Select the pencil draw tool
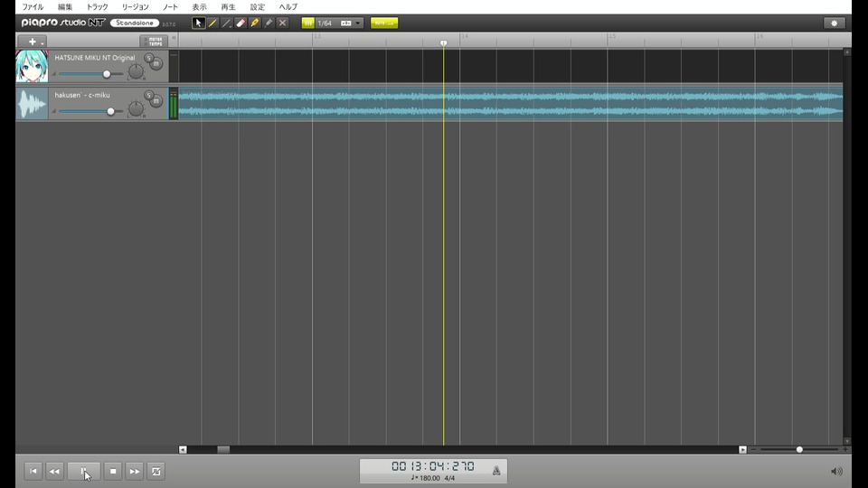 pyautogui.click(x=212, y=23)
